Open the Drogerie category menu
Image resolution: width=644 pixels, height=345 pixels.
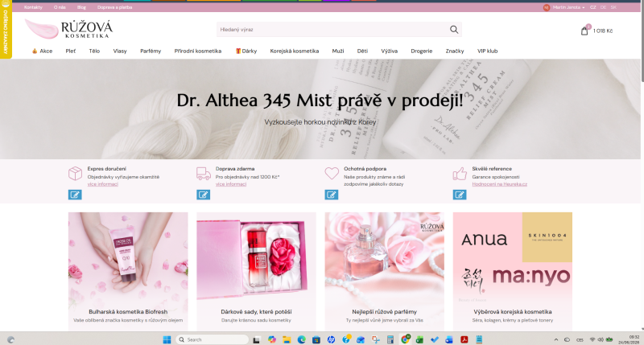tap(422, 51)
